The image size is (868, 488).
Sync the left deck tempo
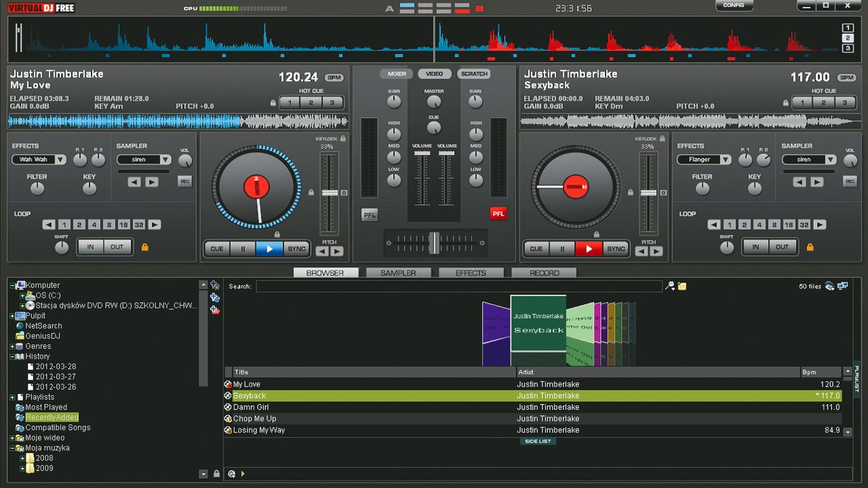click(296, 249)
